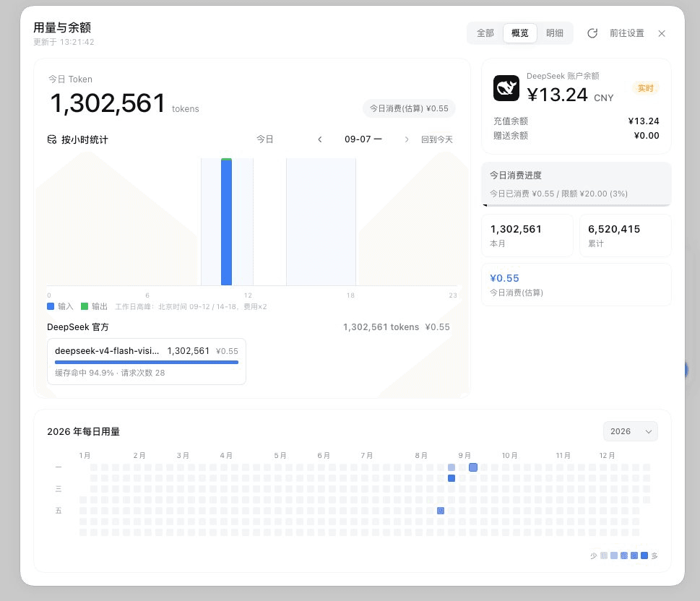Select the 累计 6,520,415 stat card

625,235
